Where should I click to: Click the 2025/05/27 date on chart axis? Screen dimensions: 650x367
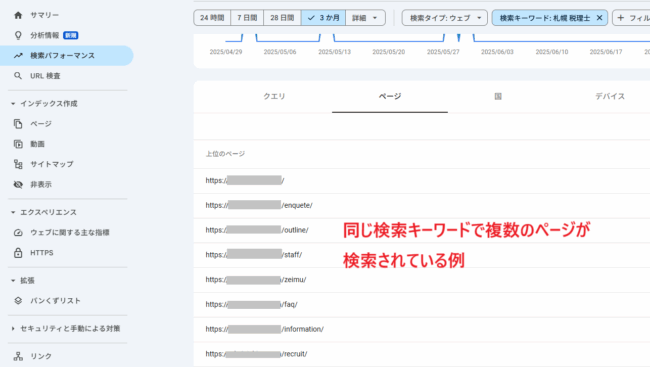[x=443, y=52]
